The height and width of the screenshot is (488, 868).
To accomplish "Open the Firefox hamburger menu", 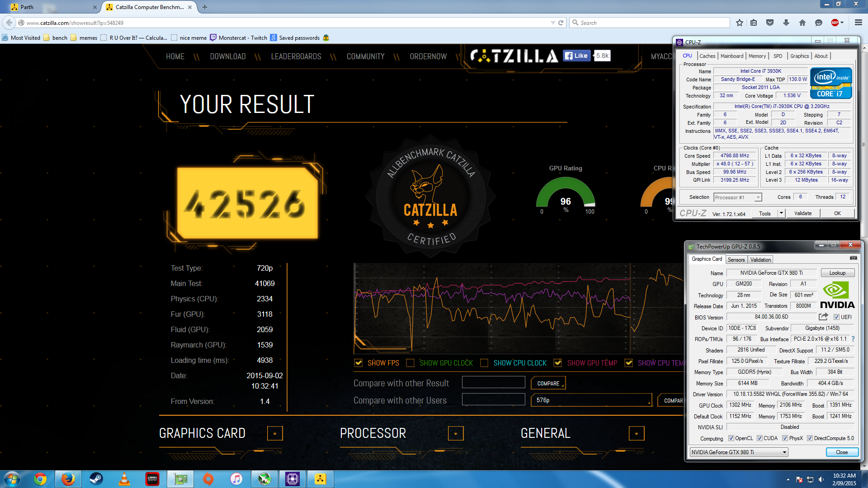I will pyautogui.click(x=859, y=23).
